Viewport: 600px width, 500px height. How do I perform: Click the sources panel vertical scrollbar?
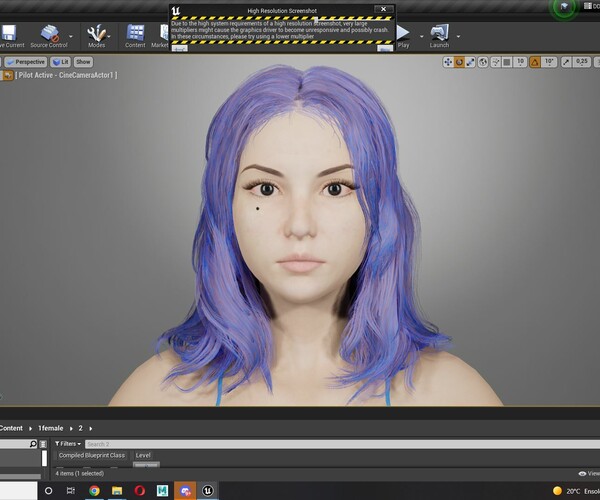coord(44,458)
